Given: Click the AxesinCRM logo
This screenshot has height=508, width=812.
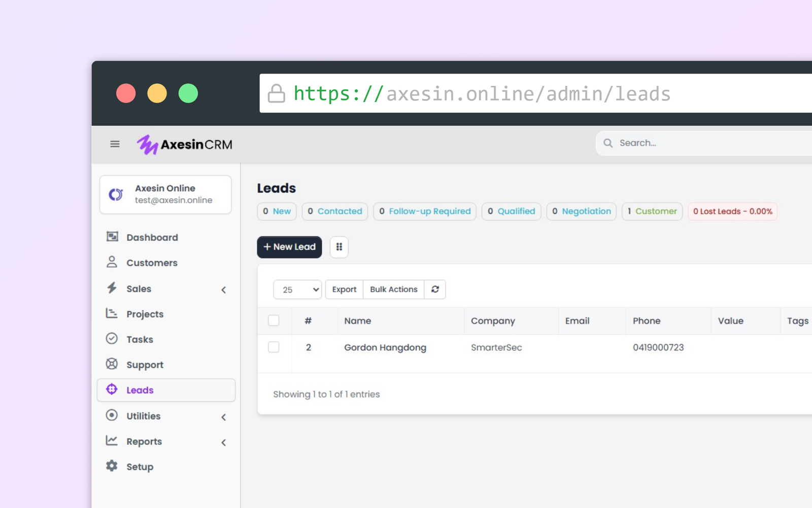Looking at the screenshot, I should coord(185,145).
